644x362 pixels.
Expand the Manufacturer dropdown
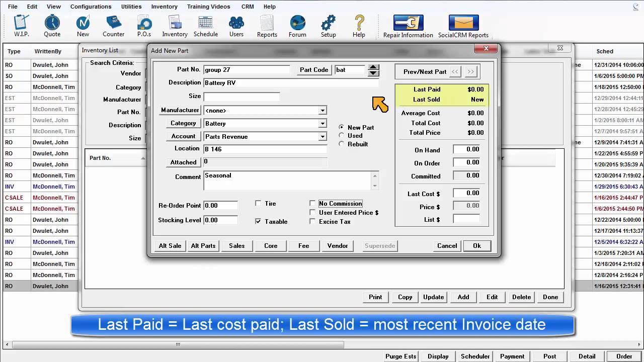pos(323,111)
